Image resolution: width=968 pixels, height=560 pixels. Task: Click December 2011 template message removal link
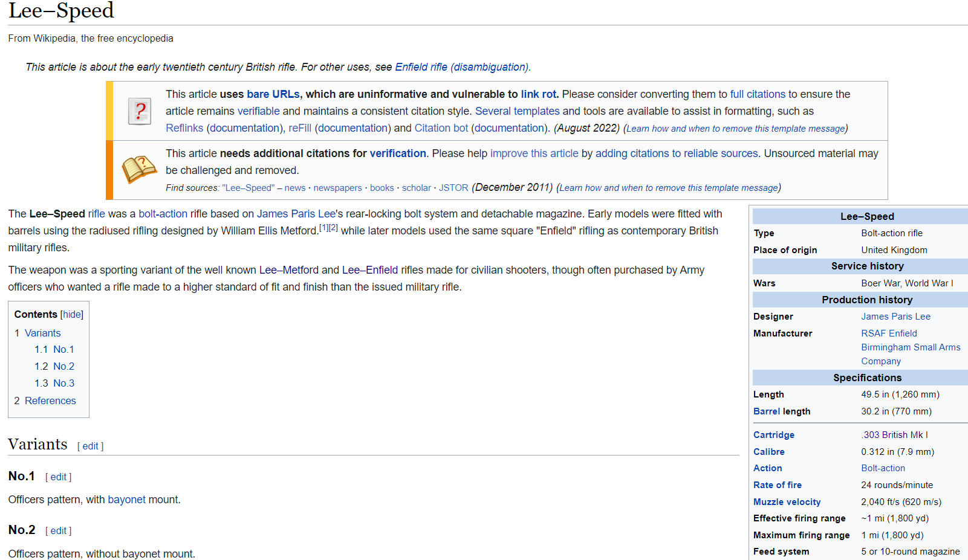(669, 188)
